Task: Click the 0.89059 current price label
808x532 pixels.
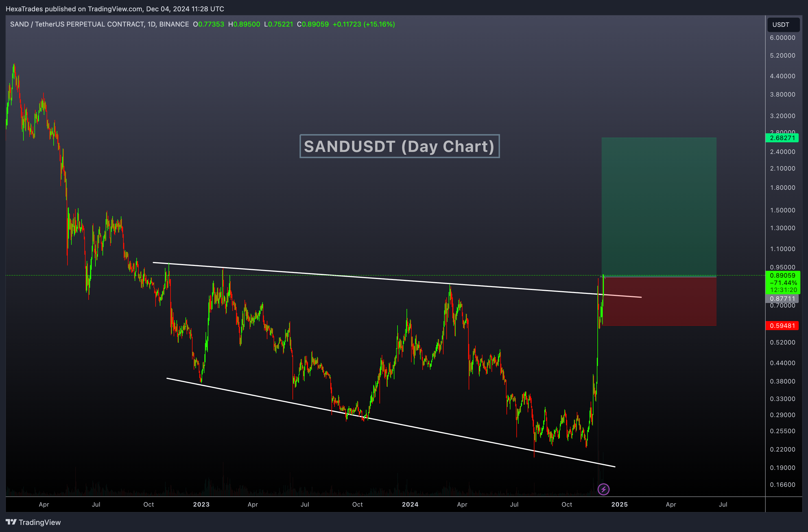Action: pos(782,275)
